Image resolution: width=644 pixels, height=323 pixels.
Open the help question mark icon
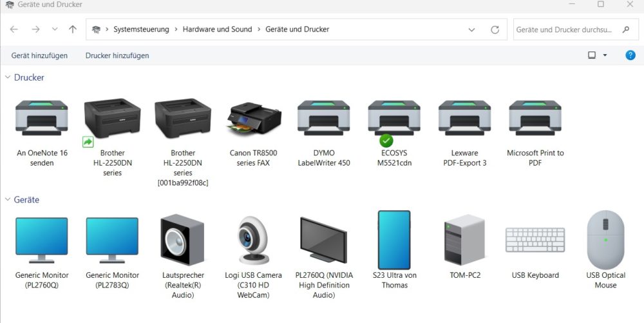pyautogui.click(x=630, y=55)
